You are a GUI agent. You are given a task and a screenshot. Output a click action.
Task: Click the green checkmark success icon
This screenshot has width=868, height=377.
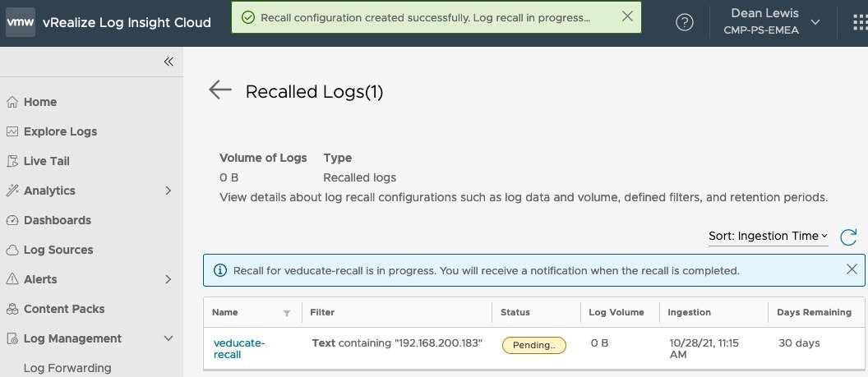(248, 18)
